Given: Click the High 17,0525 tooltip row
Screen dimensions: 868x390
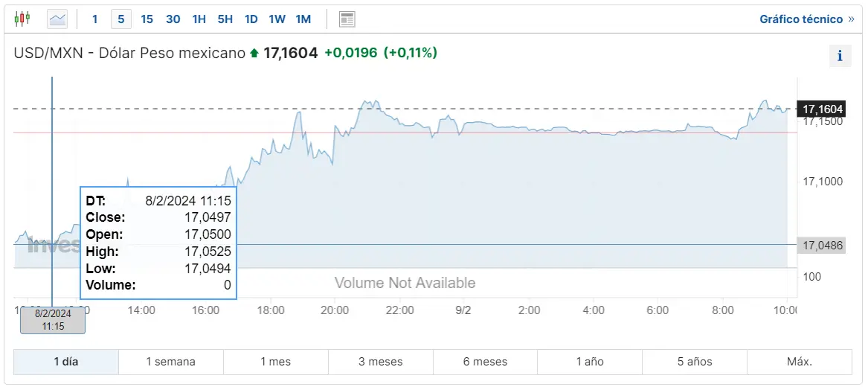Looking at the screenshot, I should tap(158, 252).
